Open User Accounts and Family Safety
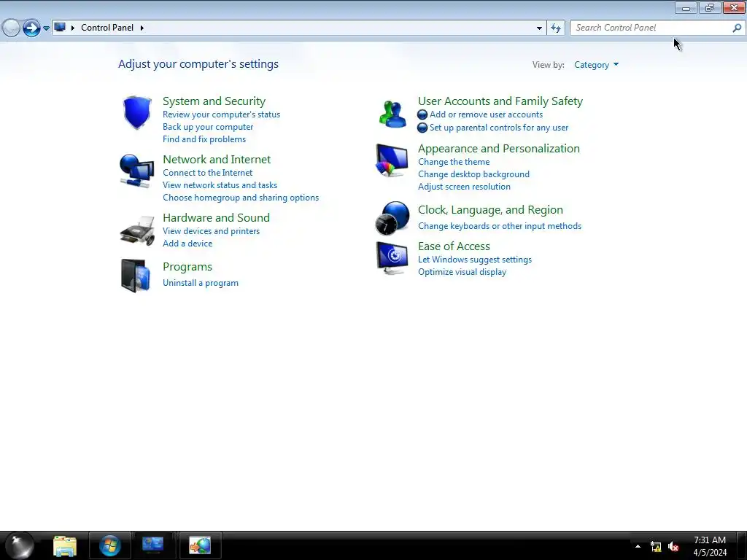Screen dimensions: 747x560 click(x=500, y=101)
